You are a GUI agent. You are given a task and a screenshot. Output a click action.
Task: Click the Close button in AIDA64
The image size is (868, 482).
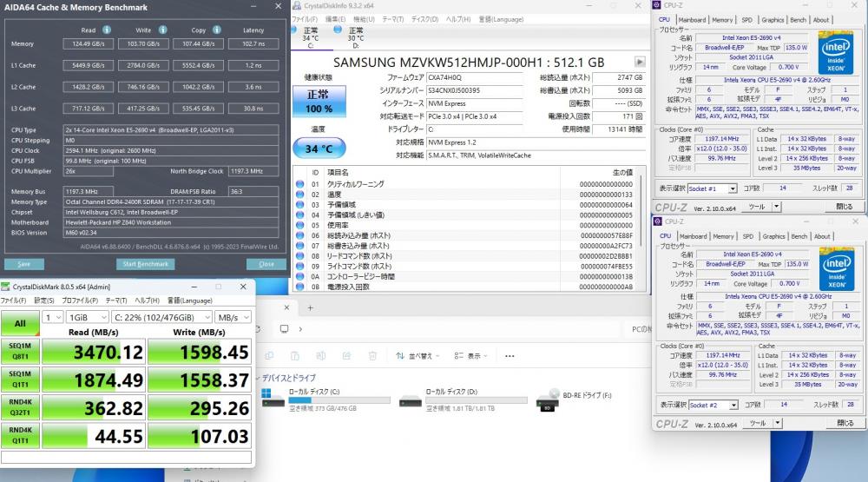click(266, 264)
